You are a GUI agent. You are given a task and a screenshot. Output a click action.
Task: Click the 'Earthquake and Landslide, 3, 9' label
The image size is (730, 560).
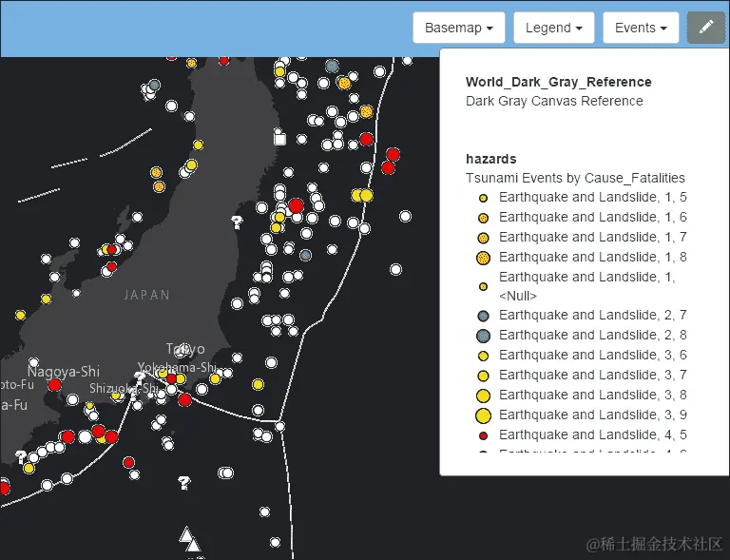coord(593,415)
